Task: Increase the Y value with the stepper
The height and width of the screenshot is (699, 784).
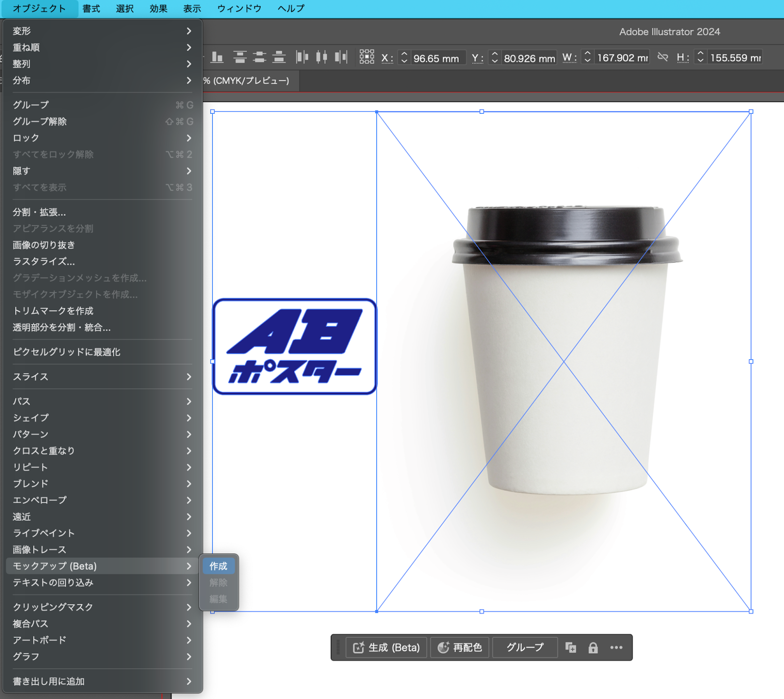Action: click(x=495, y=54)
